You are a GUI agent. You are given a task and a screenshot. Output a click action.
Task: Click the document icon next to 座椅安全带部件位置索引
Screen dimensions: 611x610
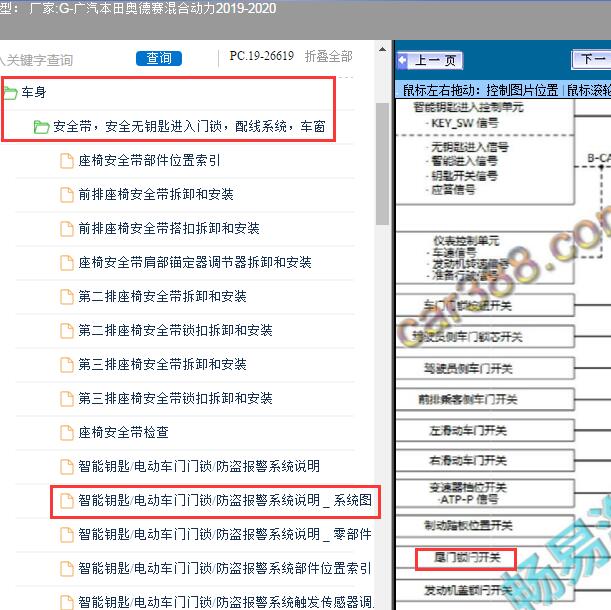tap(67, 161)
